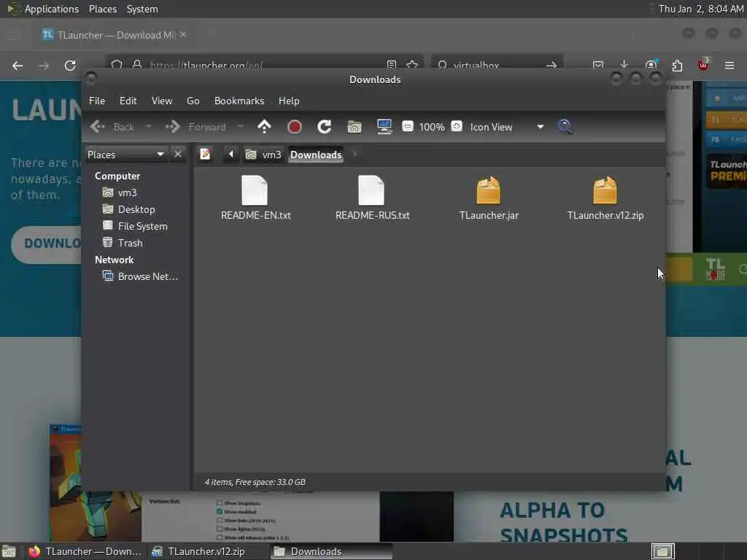Switch to TLauncher Firefox taskbar entry
The height and width of the screenshot is (560, 747).
[85, 551]
